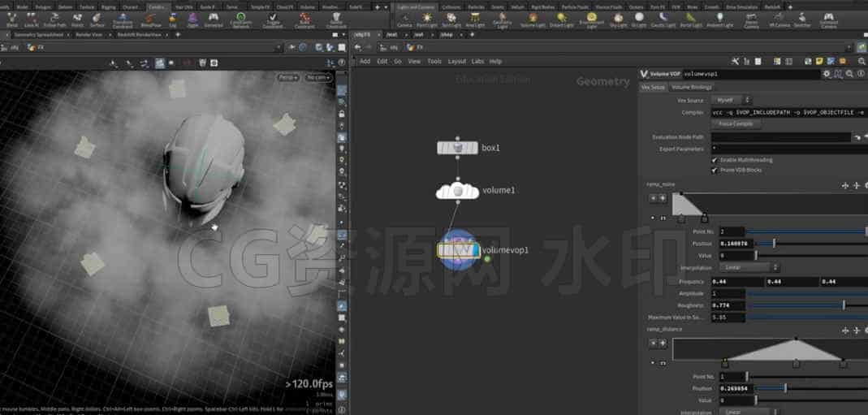The image size is (868, 415).
Task: Click the Follow Path shelf tool
Action: tap(54, 20)
